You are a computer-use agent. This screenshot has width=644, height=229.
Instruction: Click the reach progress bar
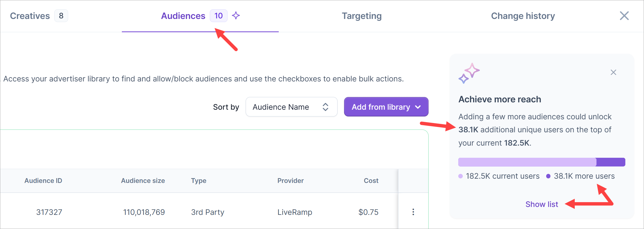541,162
